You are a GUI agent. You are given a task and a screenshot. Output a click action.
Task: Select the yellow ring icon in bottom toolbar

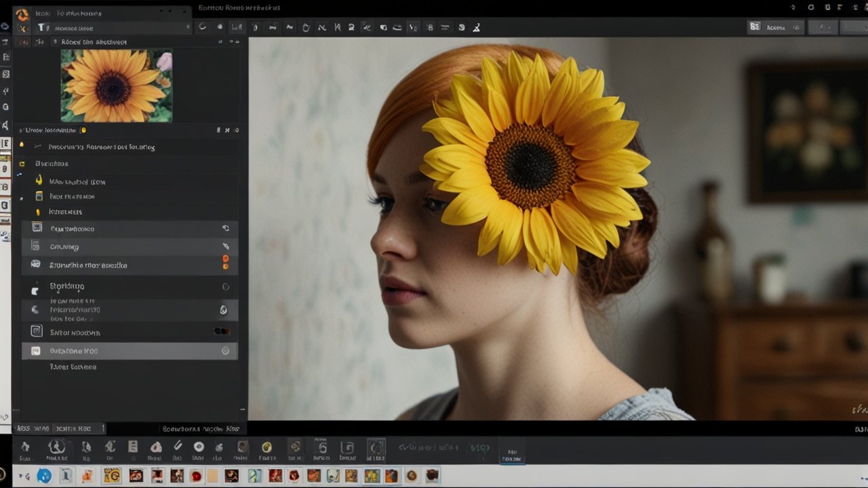tap(267, 447)
